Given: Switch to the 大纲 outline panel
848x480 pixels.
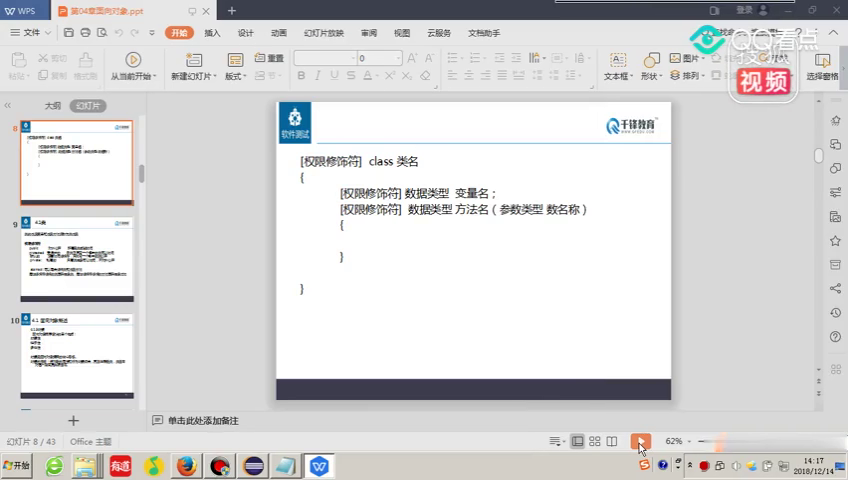Looking at the screenshot, I should click(52, 105).
